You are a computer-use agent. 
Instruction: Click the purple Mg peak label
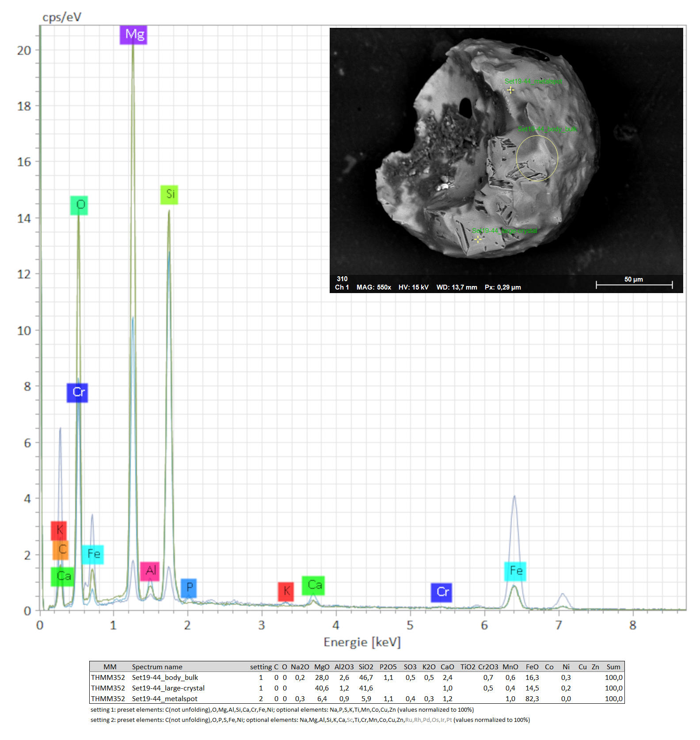pos(133,34)
